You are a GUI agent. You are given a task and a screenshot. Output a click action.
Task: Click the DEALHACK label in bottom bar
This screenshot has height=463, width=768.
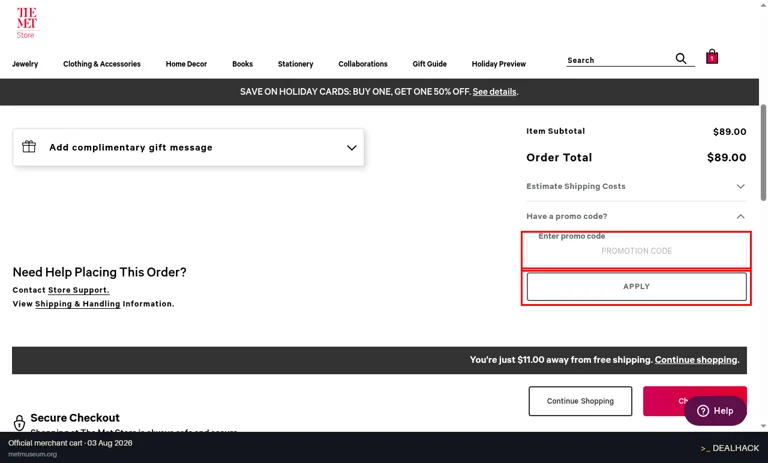[730, 448]
